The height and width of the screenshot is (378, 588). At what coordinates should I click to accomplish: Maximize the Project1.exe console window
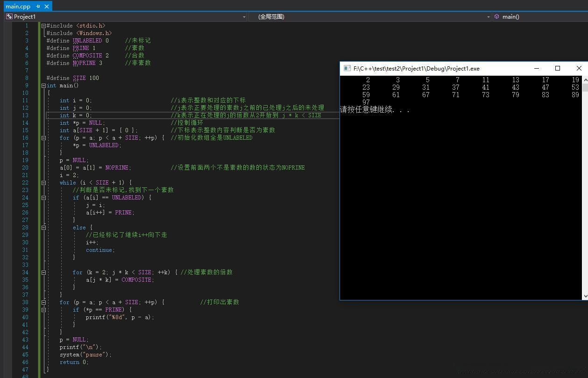click(x=557, y=68)
